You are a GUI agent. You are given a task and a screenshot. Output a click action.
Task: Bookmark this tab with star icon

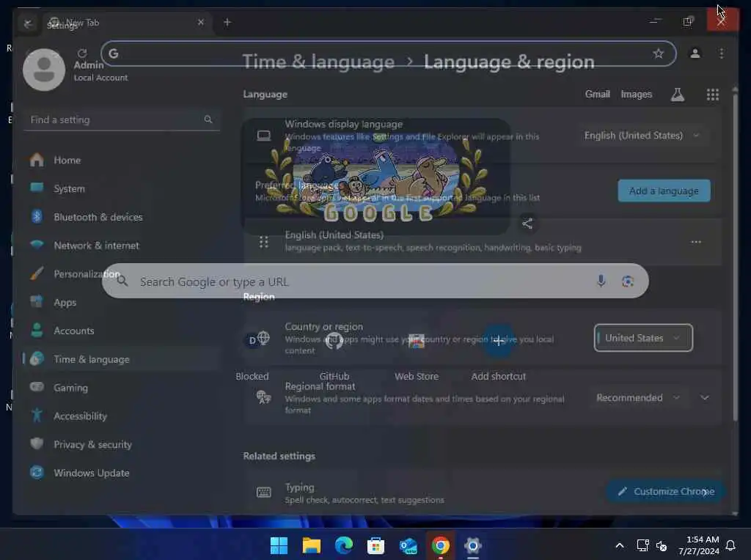tap(659, 53)
